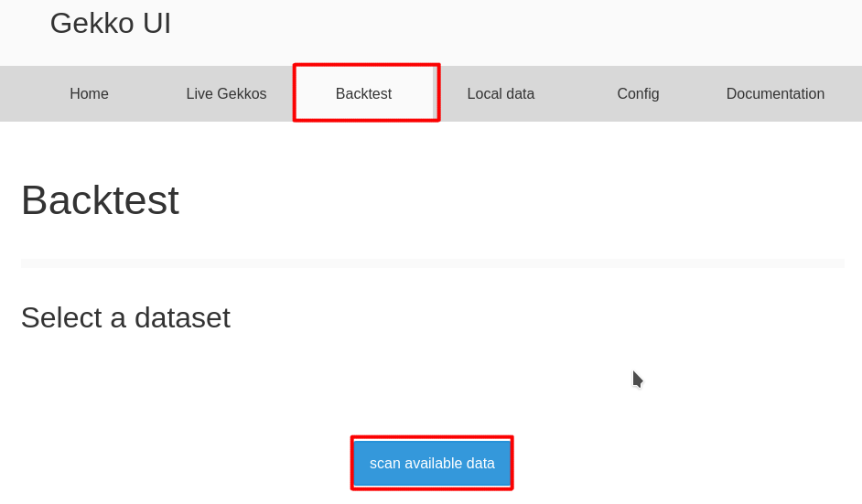This screenshot has width=862, height=504.
Task: Click the large Backtest page heading
Action: click(100, 200)
